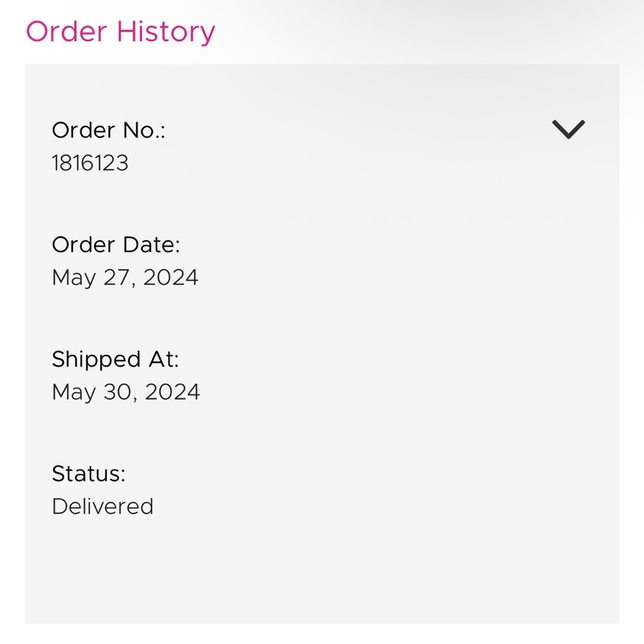Click the Order No. label
This screenshot has width=644, height=644.
coord(108,130)
